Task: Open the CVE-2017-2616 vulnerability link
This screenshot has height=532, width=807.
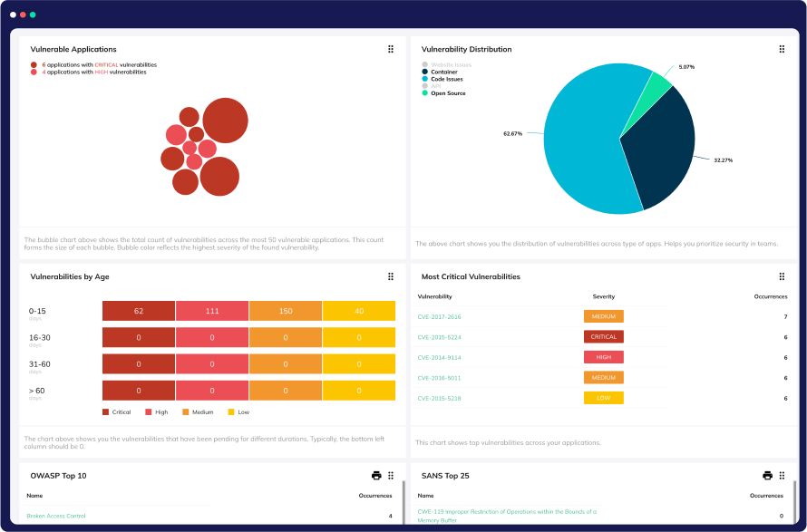Action: 439,317
